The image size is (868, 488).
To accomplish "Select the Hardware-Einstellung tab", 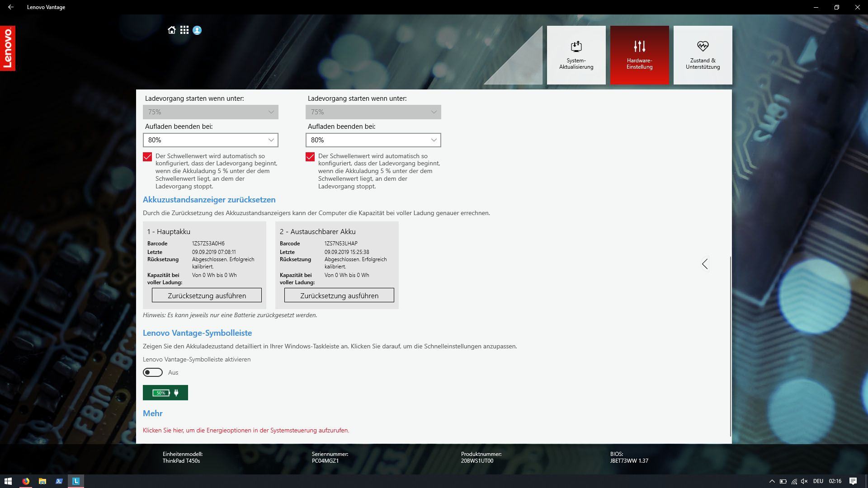I will [x=639, y=55].
